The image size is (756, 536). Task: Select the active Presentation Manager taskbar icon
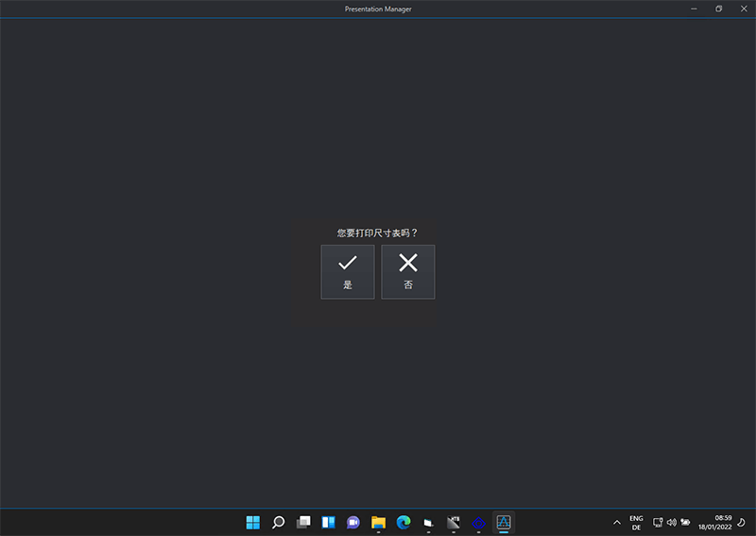pos(504,522)
